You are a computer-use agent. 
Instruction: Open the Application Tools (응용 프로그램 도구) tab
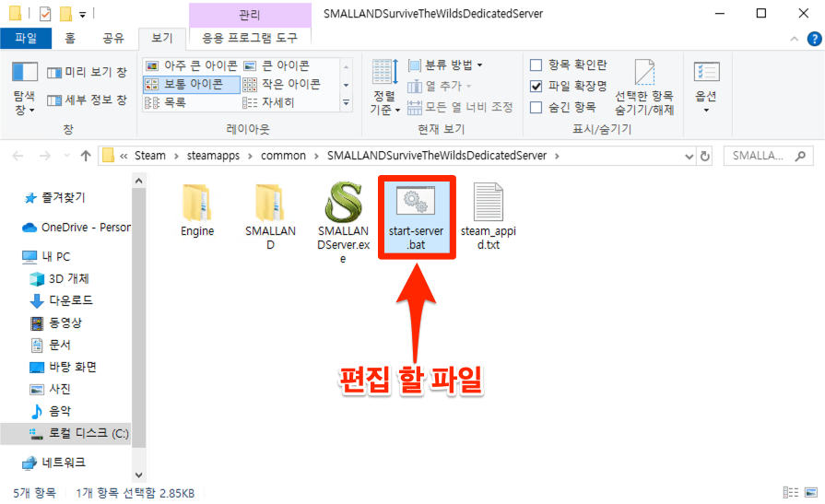coord(250,38)
